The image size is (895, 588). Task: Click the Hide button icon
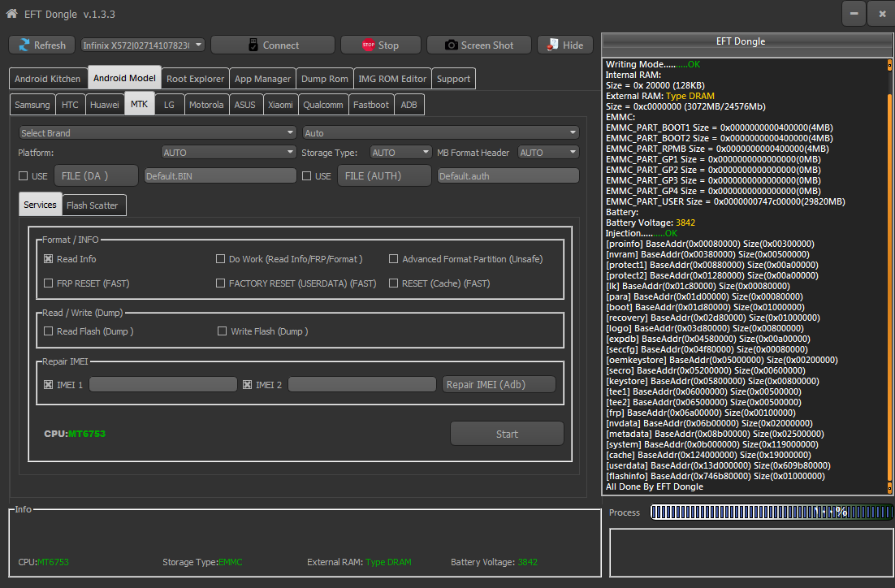coord(552,45)
